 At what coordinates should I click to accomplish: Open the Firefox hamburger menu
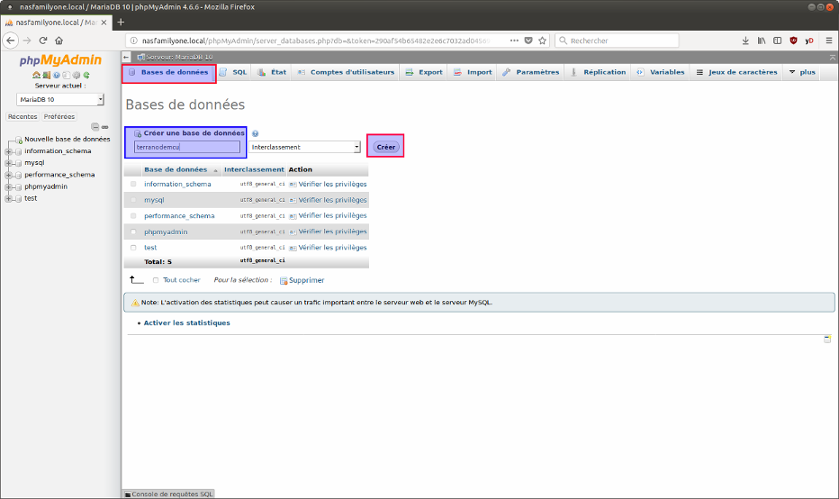829,41
